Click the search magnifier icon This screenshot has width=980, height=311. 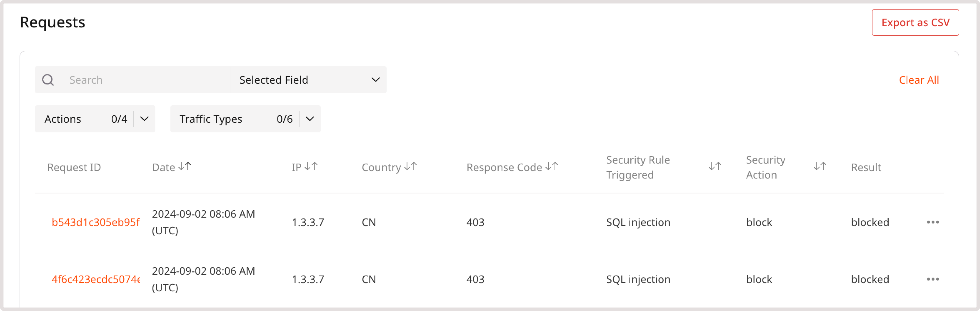(x=48, y=79)
